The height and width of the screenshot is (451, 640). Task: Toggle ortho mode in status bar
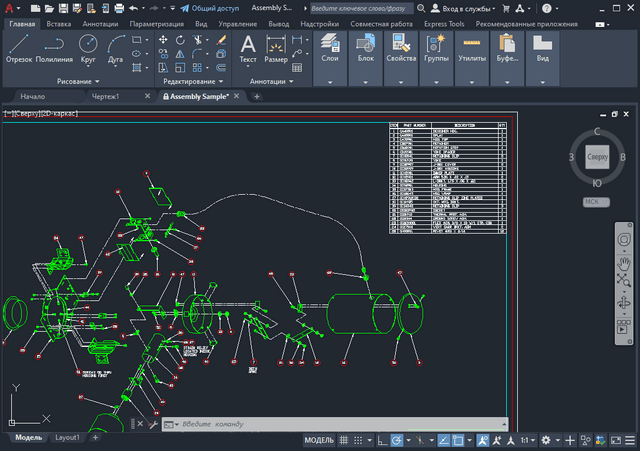382,440
